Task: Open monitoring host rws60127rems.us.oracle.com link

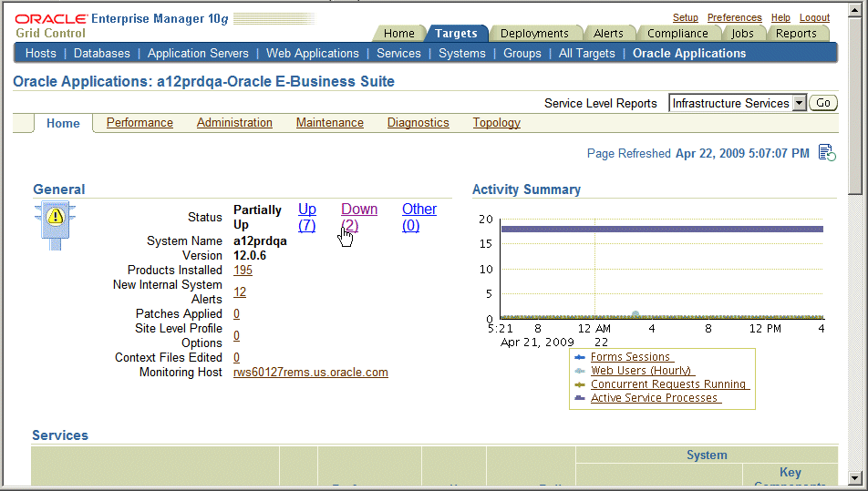Action: pyautogui.click(x=311, y=372)
